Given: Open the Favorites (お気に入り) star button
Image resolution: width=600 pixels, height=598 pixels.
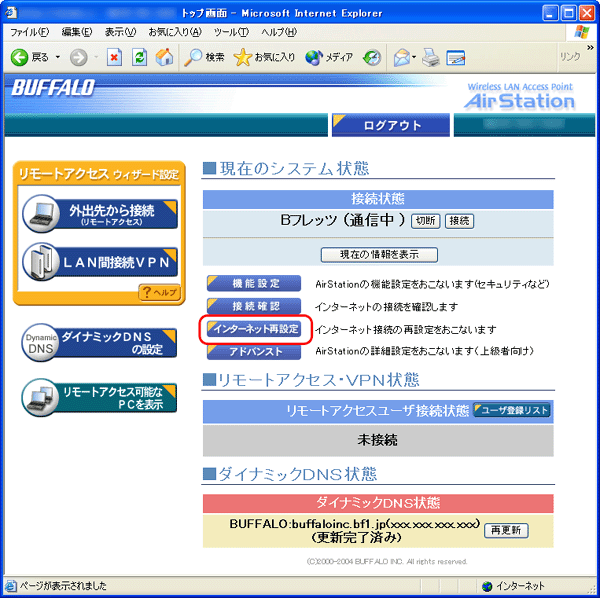Looking at the screenshot, I should [264, 57].
